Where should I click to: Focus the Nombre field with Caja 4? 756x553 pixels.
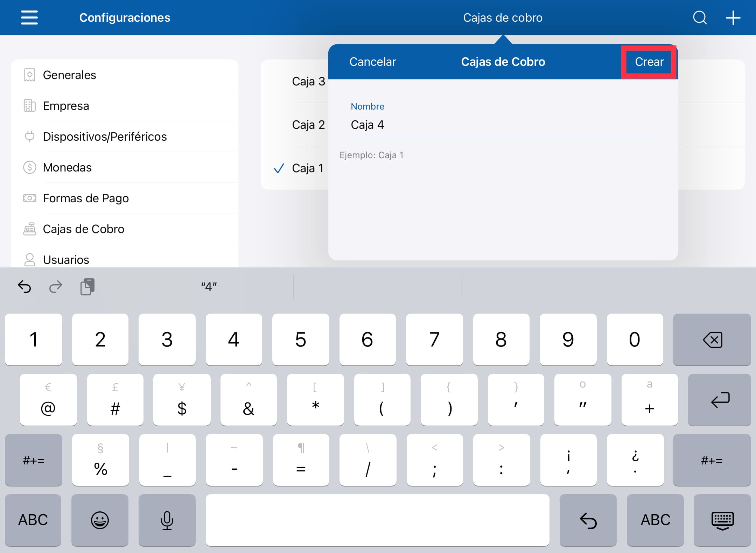[x=503, y=125]
